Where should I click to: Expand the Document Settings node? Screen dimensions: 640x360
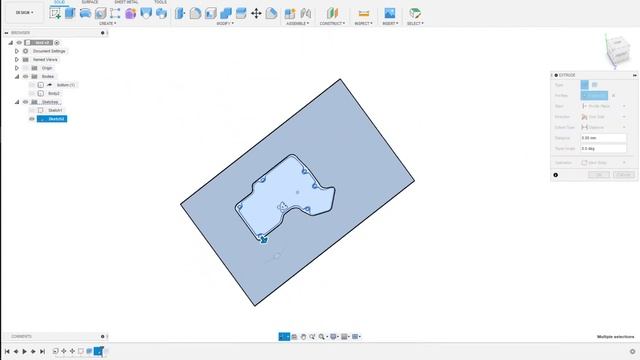click(17, 51)
